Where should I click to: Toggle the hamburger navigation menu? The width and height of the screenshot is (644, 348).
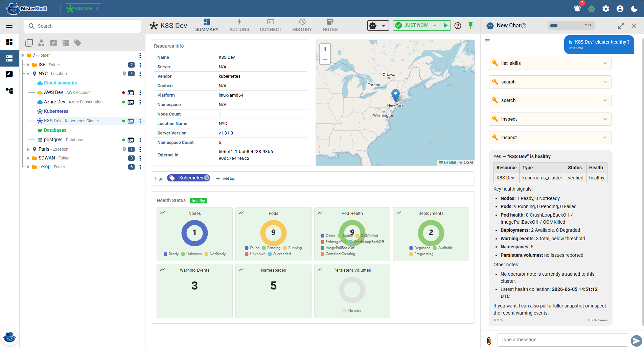click(9, 26)
